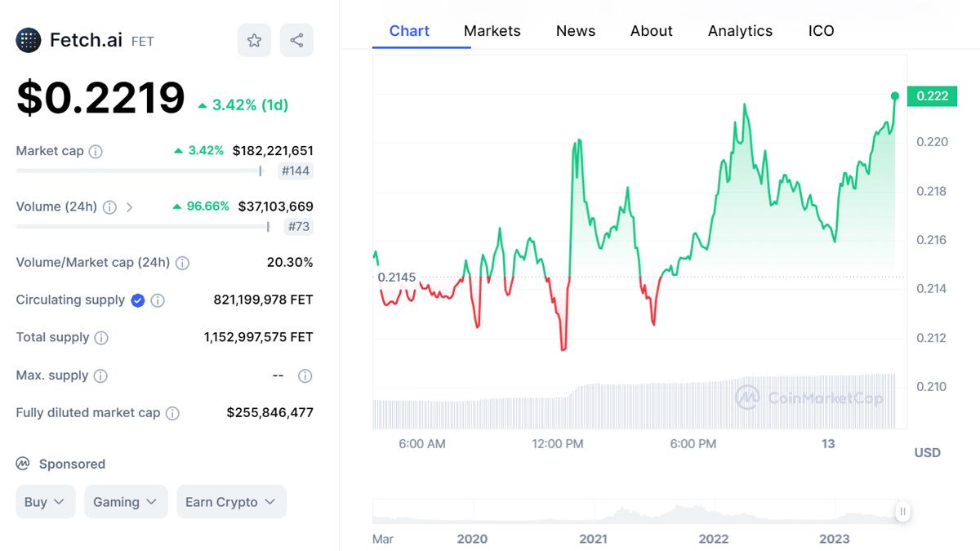This screenshot has width=980, height=551.
Task: Click the $255,846,477 diluted cap value
Action: (x=270, y=413)
